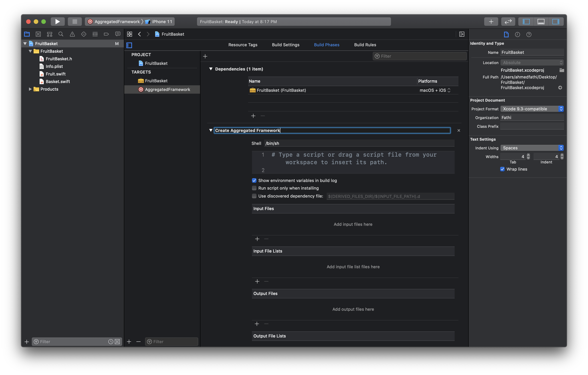Open the Project navigator folder icon
The width and height of the screenshot is (588, 375).
tap(27, 34)
